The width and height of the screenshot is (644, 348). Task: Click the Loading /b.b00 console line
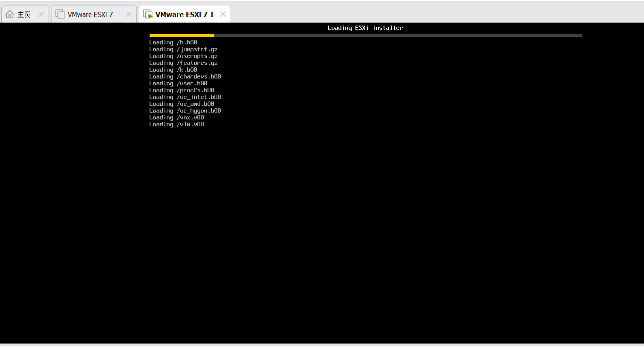(x=173, y=42)
